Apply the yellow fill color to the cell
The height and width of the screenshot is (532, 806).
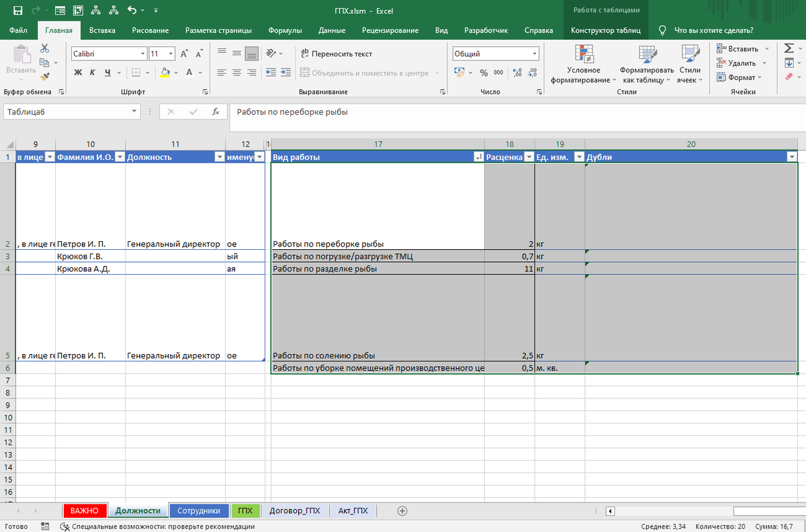coord(165,73)
